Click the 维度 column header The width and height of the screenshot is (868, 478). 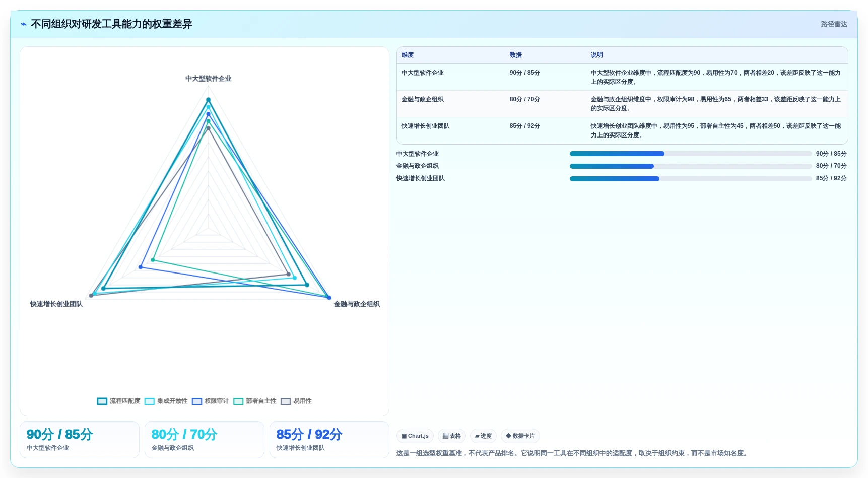[x=408, y=55]
